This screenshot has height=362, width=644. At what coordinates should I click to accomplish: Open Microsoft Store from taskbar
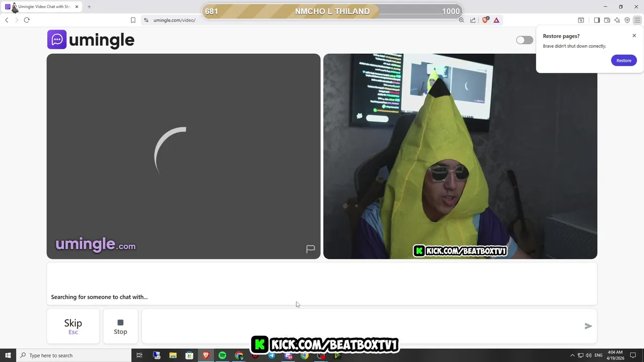coord(189,355)
